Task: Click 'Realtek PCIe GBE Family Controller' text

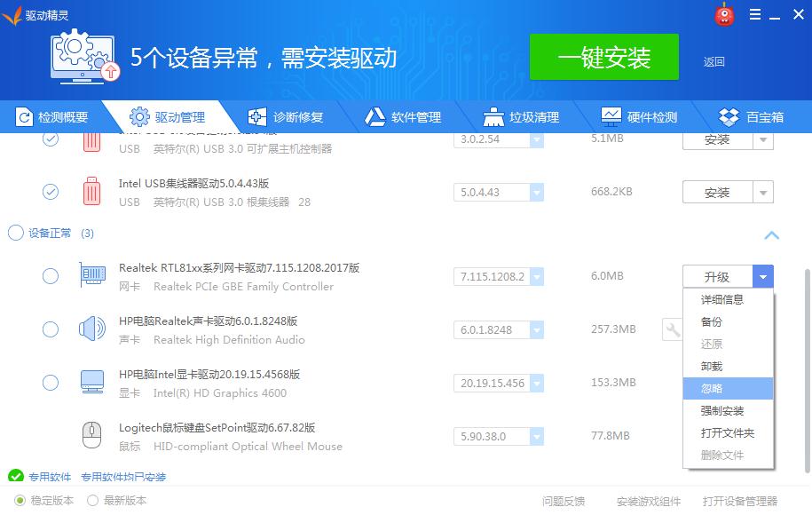Action: tap(243, 287)
